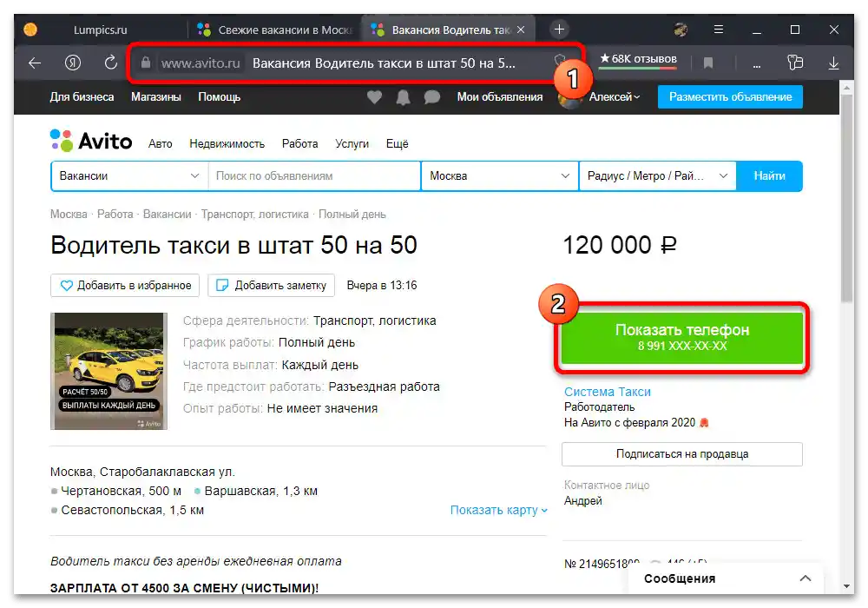Image resolution: width=868 pixels, height=608 pixels.
Task: Open the Помощь link
Action: pos(220,97)
